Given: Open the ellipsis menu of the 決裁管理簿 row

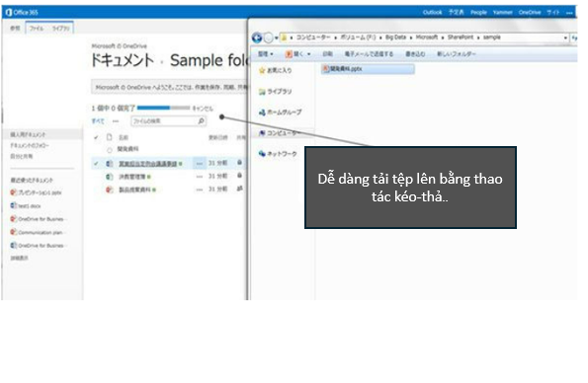Looking at the screenshot, I should pos(199,176).
